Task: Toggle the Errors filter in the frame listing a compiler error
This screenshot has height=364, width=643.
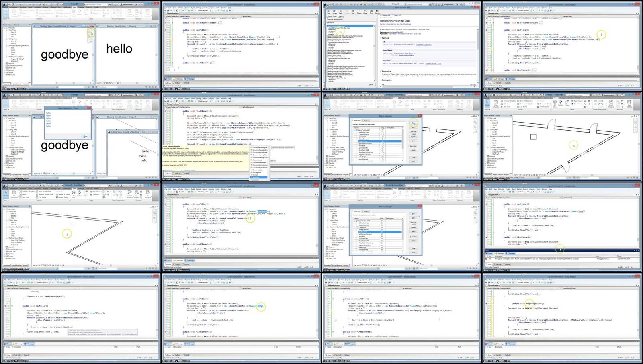Action: pyautogui.click(x=489, y=253)
